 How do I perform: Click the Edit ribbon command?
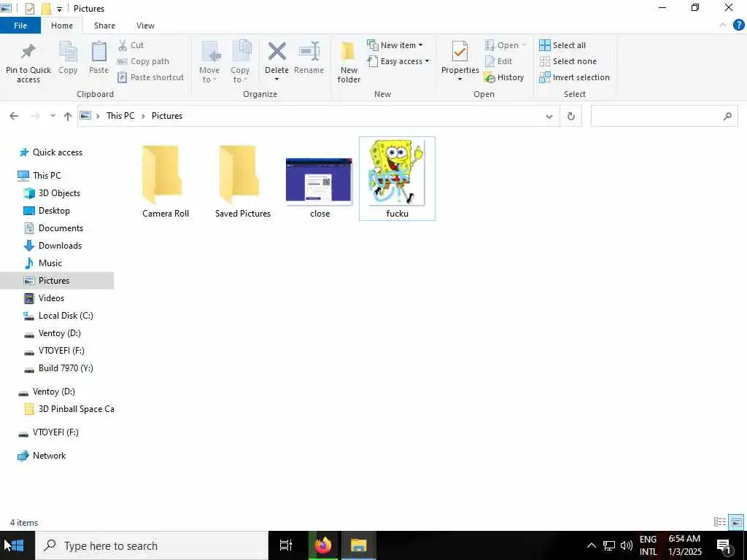pyautogui.click(x=498, y=61)
